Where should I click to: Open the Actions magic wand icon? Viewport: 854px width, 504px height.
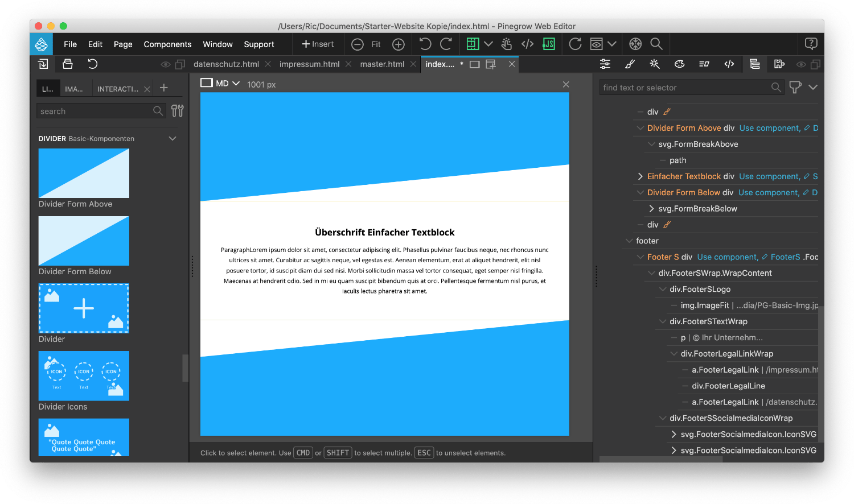655,64
